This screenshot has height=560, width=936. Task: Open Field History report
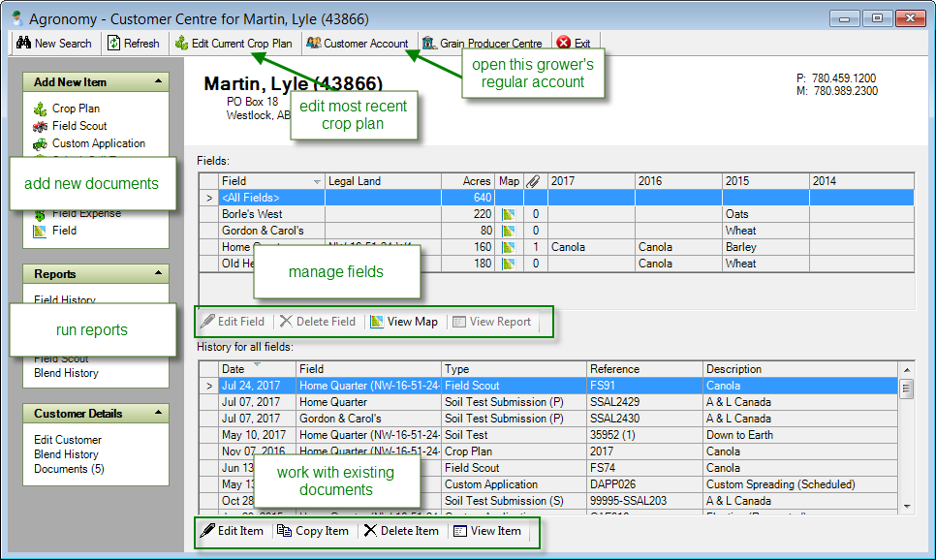tap(65, 298)
